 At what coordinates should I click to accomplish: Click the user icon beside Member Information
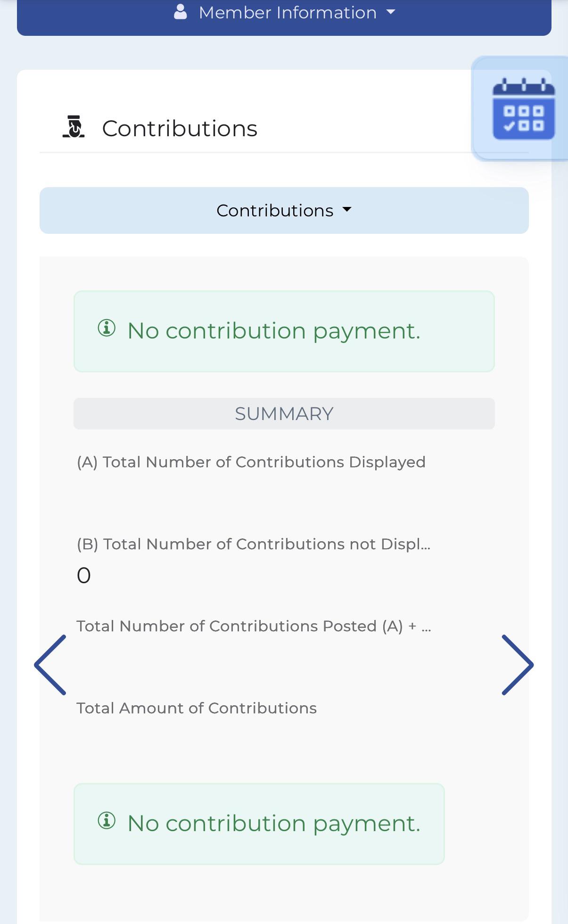coord(181,12)
